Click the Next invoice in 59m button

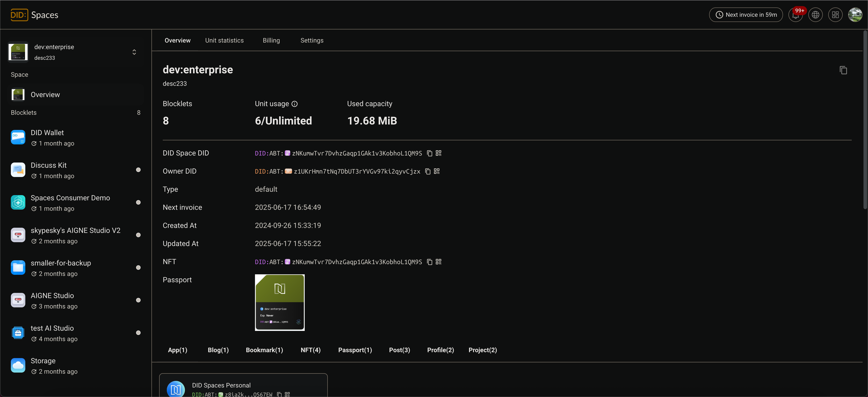point(746,15)
